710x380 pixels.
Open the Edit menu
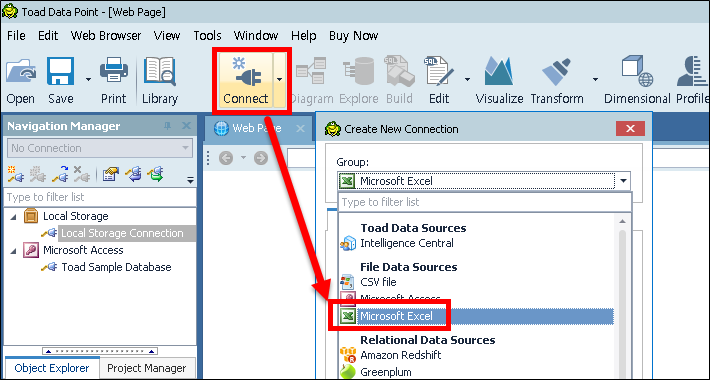pos(48,36)
